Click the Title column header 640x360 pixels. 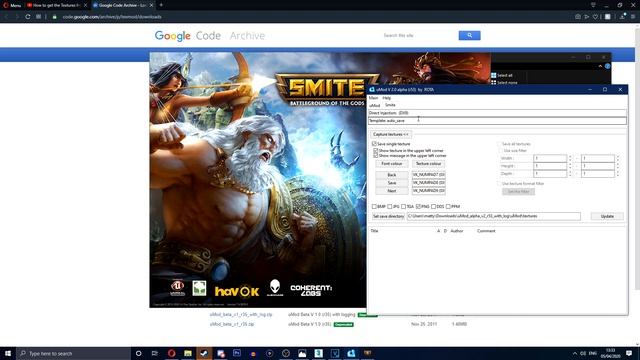(x=374, y=231)
